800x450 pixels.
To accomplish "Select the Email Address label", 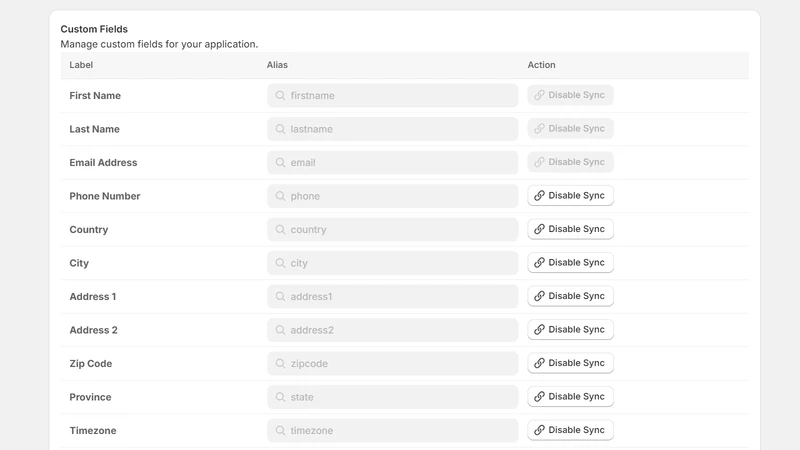I will pyautogui.click(x=103, y=162).
